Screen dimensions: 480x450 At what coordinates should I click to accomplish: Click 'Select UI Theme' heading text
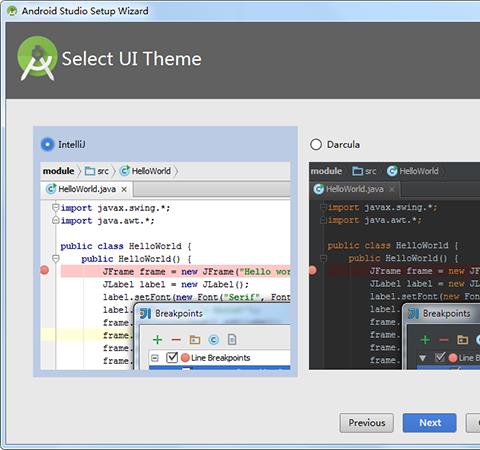coord(132,59)
